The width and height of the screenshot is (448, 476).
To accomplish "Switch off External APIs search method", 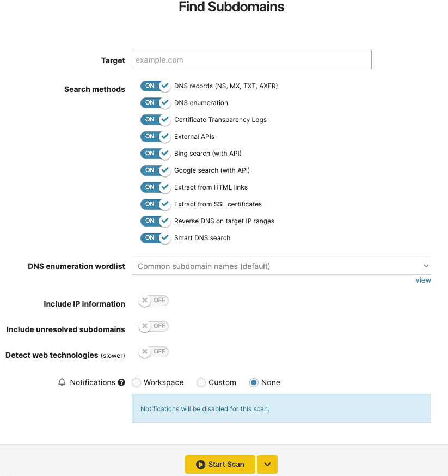I will (156, 137).
